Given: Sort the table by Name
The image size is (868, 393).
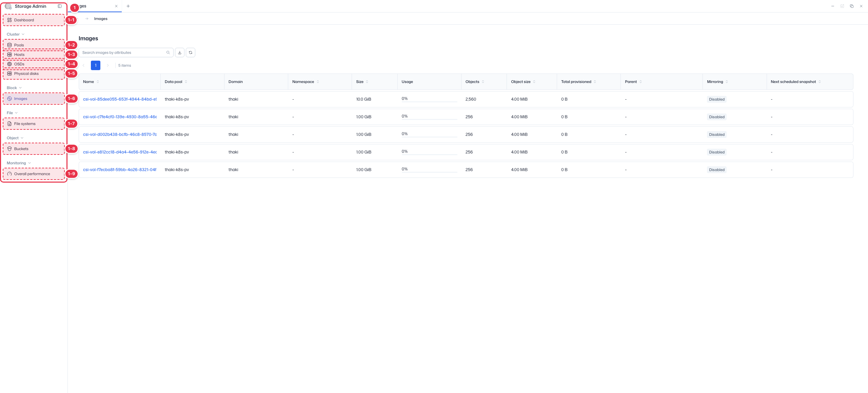Looking at the screenshot, I should pos(98,82).
